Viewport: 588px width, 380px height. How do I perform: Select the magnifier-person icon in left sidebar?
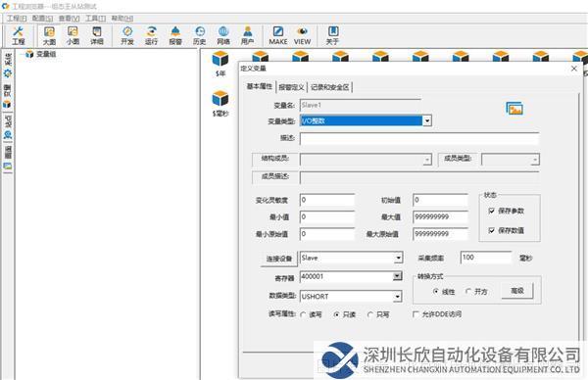click(8, 135)
